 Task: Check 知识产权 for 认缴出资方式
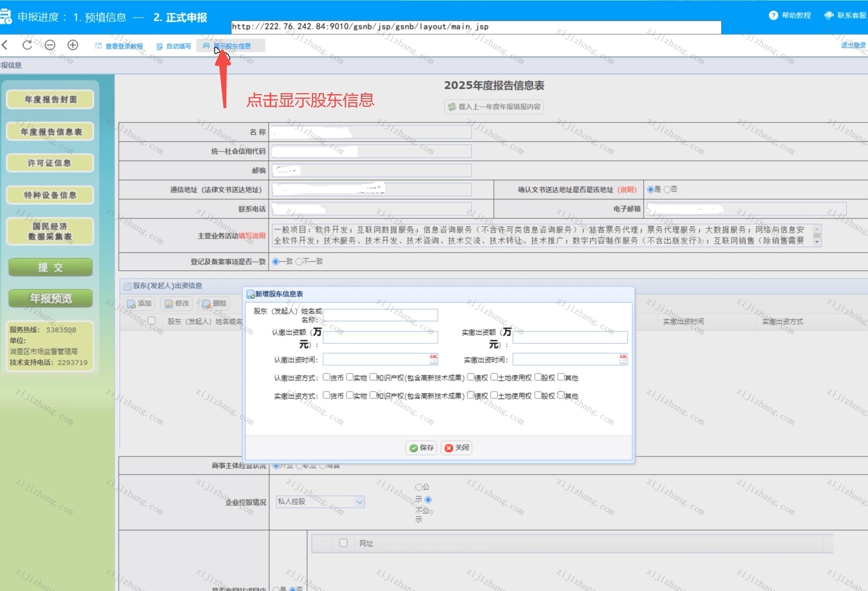click(x=373, y=377)
